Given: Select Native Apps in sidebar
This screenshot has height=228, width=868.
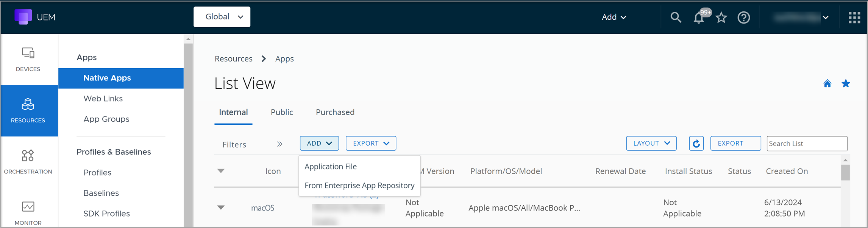Looking at the screenshot, I should tap(121, 78).
